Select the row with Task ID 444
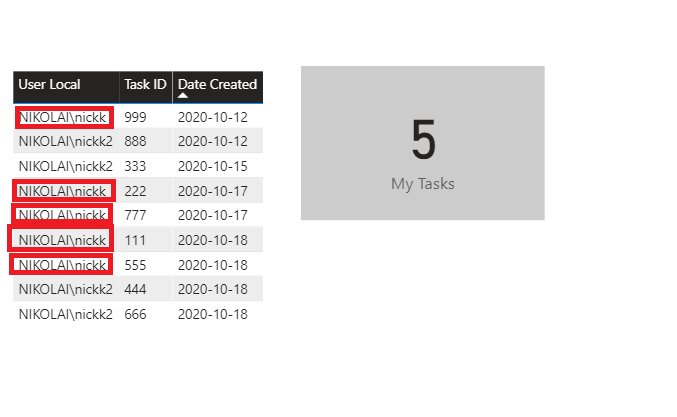 click(x=138, y=289)
